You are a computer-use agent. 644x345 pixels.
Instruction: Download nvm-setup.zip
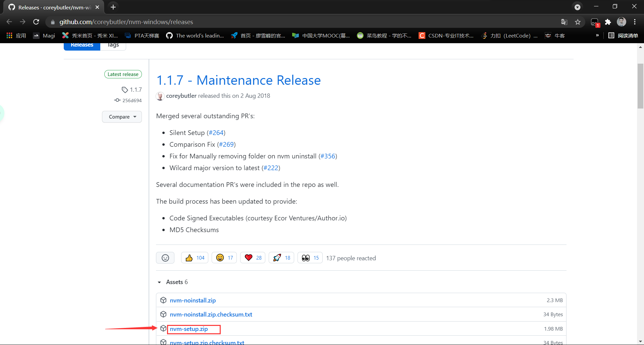(189, 329)
